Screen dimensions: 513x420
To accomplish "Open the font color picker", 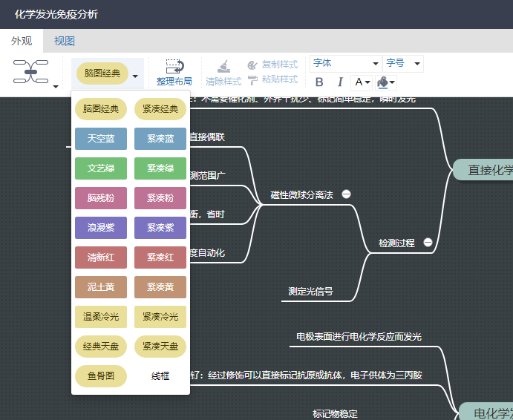I will point(362,82).
